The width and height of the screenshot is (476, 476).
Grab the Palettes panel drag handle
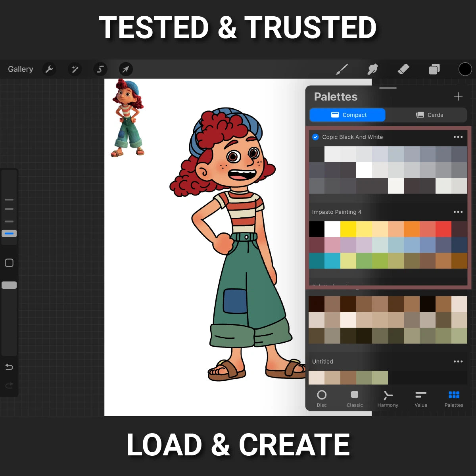coord(388,88)
